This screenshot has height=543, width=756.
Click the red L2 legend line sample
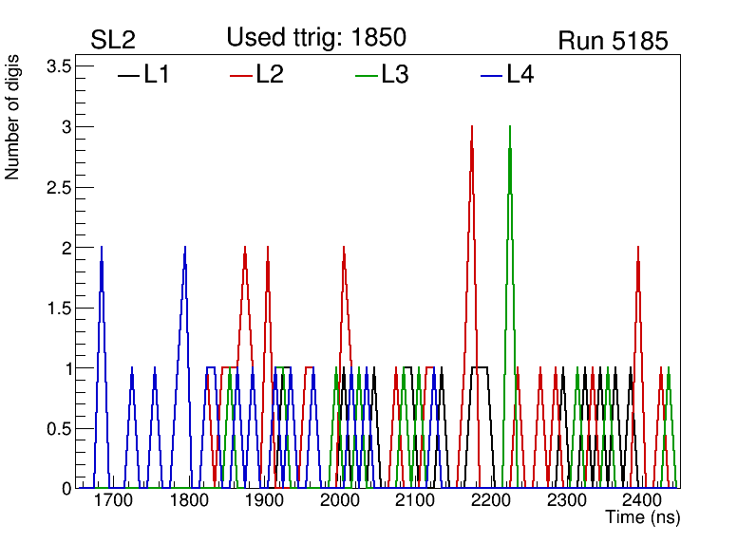pos(241,76)
